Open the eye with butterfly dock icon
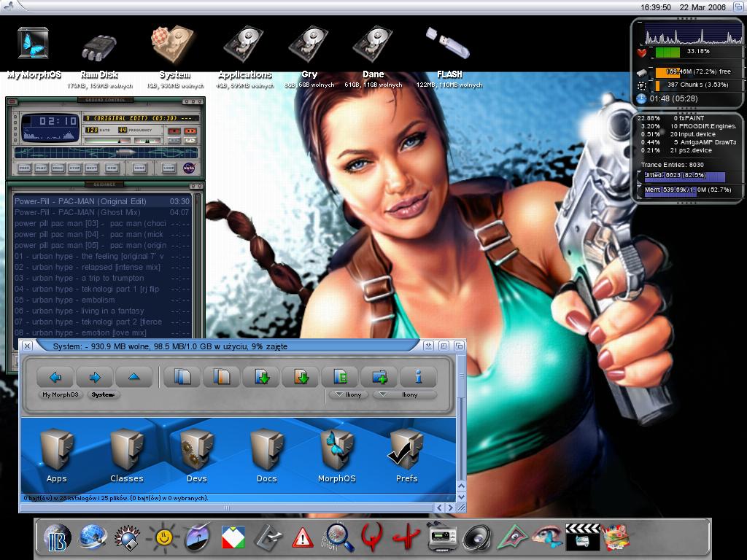 (x=547, y=537)
